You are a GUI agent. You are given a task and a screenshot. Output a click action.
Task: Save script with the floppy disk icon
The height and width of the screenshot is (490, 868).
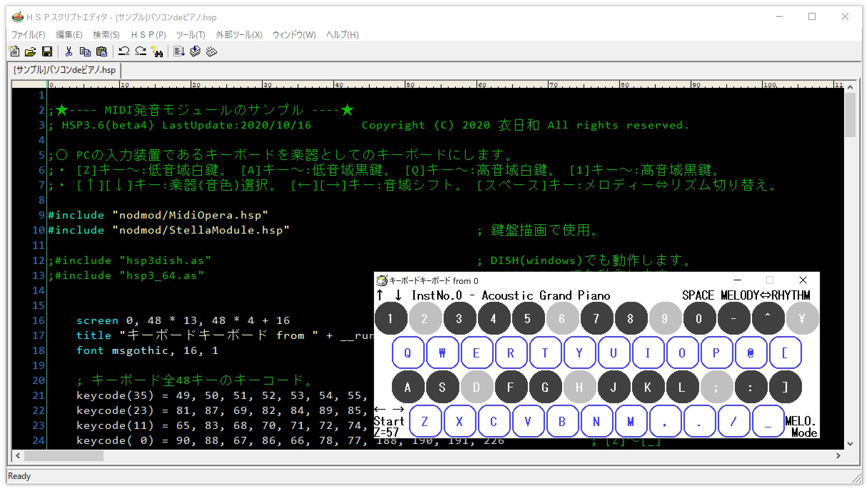click(x=47, y=52)
